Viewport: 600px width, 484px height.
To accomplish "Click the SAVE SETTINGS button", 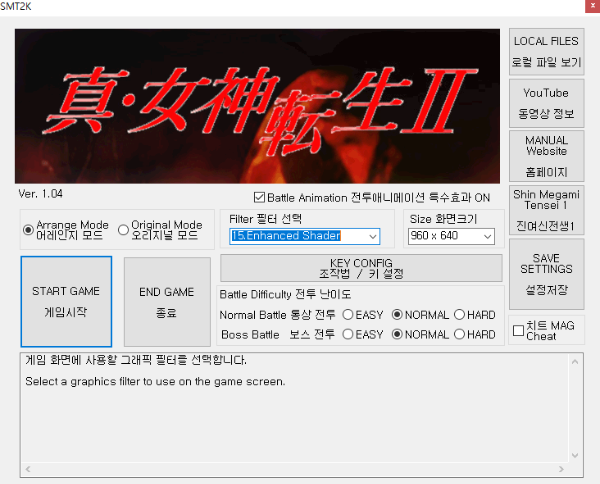I will [x=546, y=274].
